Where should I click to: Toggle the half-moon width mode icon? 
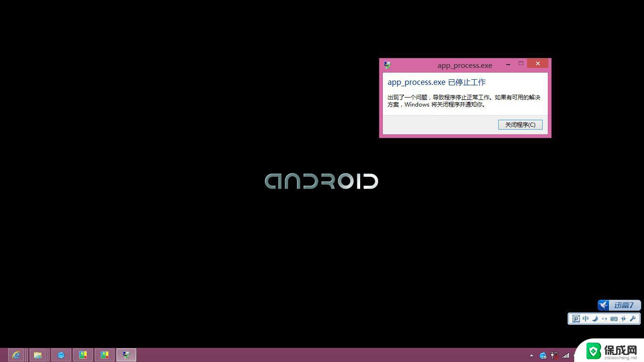(595, 319)
